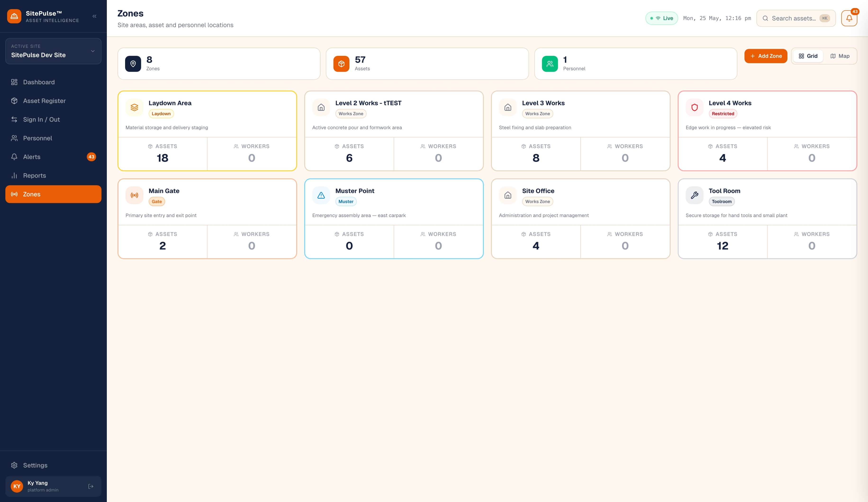
Task: Click the KY user avatar
Action: point(17,486)
